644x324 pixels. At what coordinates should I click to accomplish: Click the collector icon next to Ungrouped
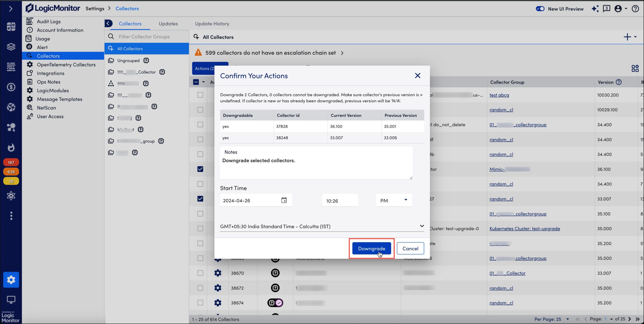tap(146, 60)
